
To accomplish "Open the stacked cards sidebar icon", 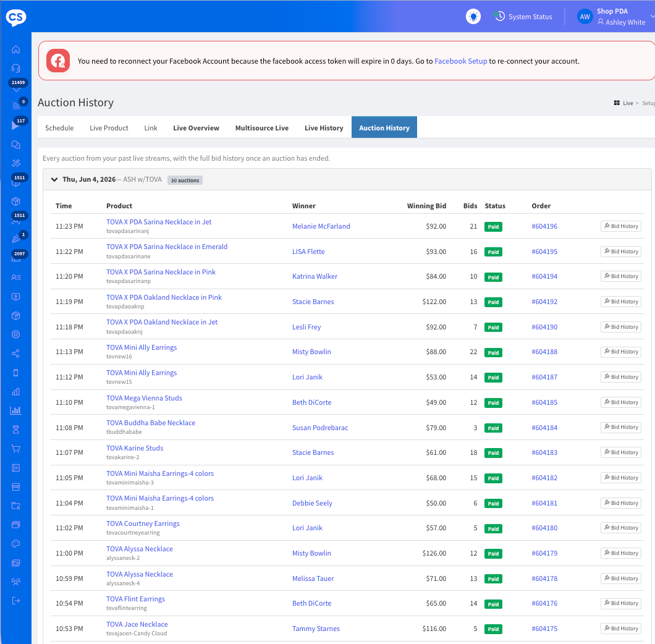I will [x=16, y=525].
